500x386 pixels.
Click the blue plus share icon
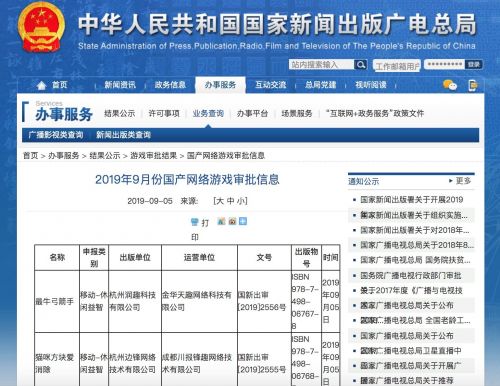[x=243, y=221]
